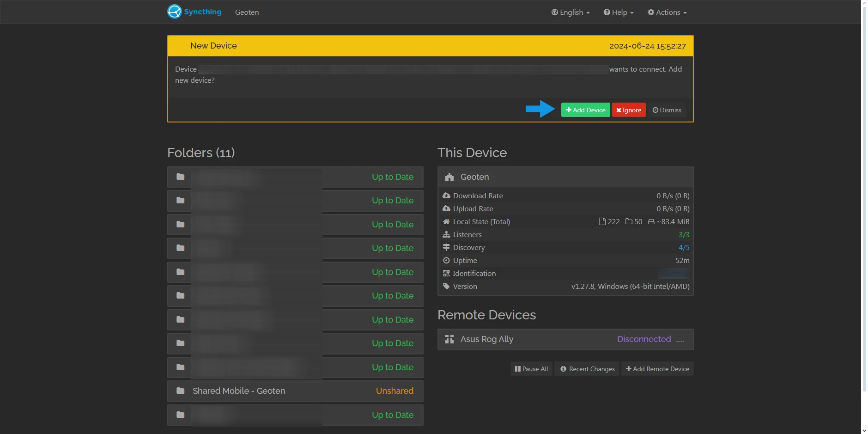Click the Upload Rate cloud icon
This screenshot has width=868, height=434.
[x=446, y=208]
